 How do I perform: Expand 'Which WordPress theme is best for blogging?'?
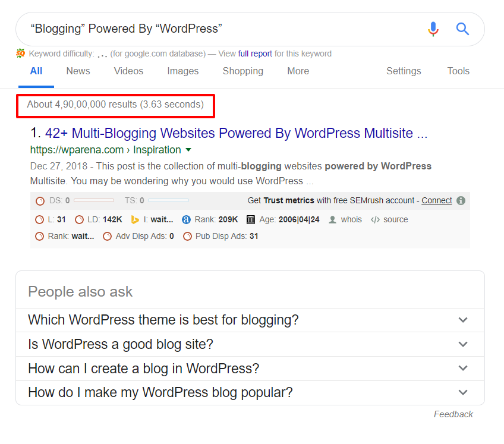pos(250,320)
